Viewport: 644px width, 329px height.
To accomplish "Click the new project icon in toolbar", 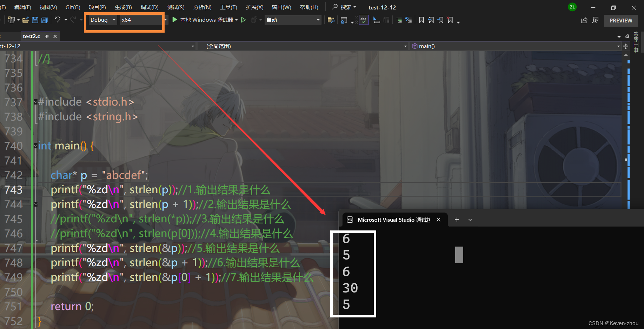I will pyautogui.click(x=11, y=20).
